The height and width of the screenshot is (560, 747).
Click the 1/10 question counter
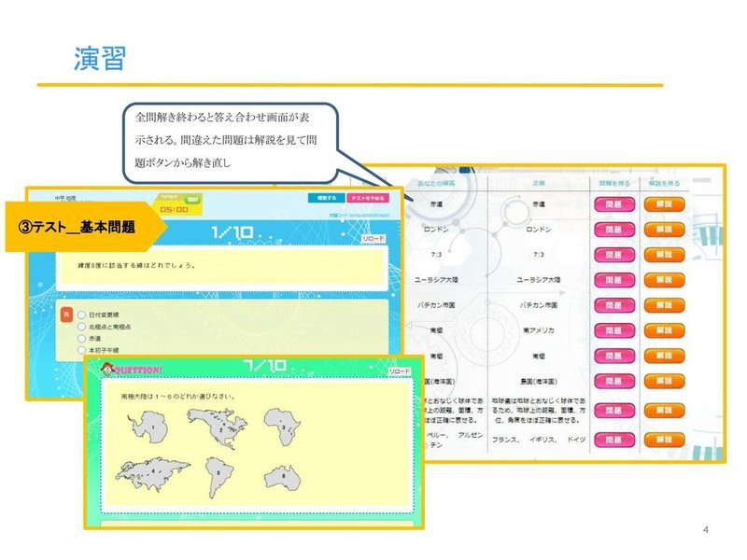coord(232,232)
